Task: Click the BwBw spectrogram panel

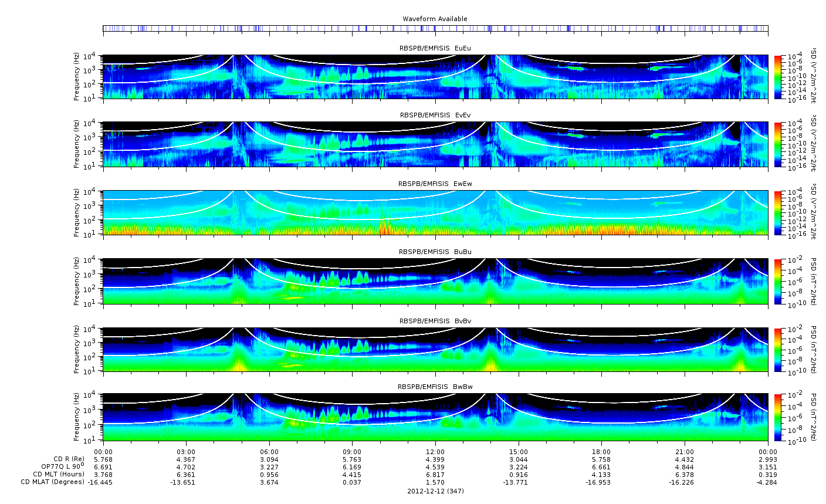Action: [435, 417]
